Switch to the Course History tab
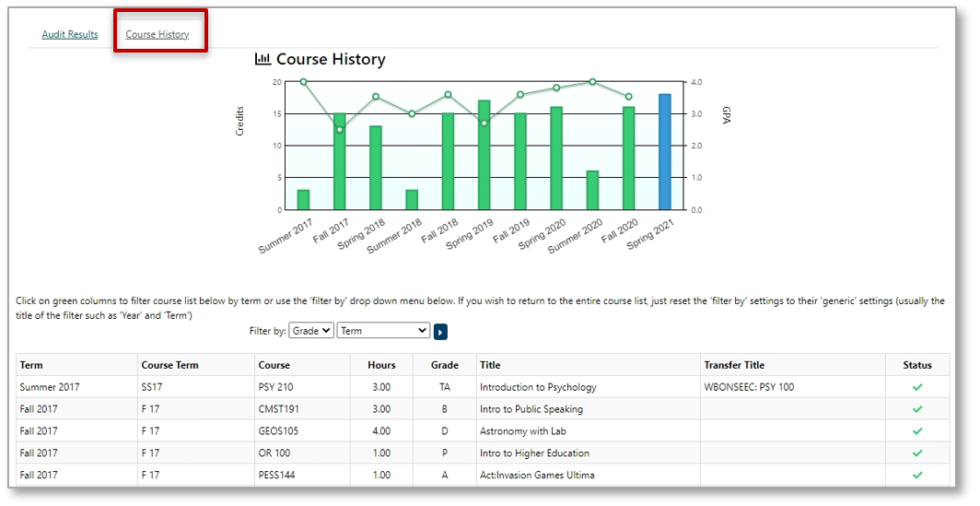 157,35
